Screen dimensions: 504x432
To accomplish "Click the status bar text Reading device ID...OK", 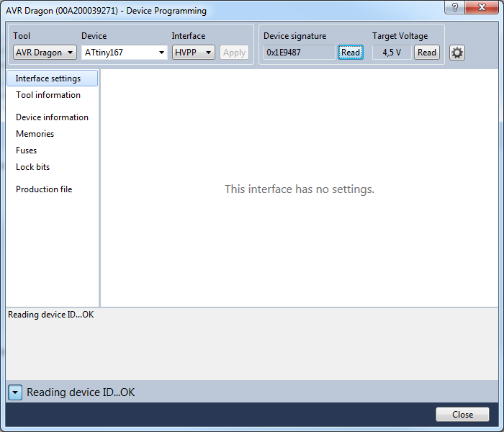I will [x=81, y=392].
